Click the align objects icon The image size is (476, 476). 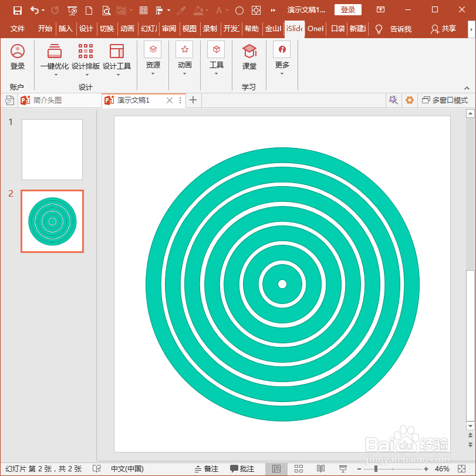[160, 11]
